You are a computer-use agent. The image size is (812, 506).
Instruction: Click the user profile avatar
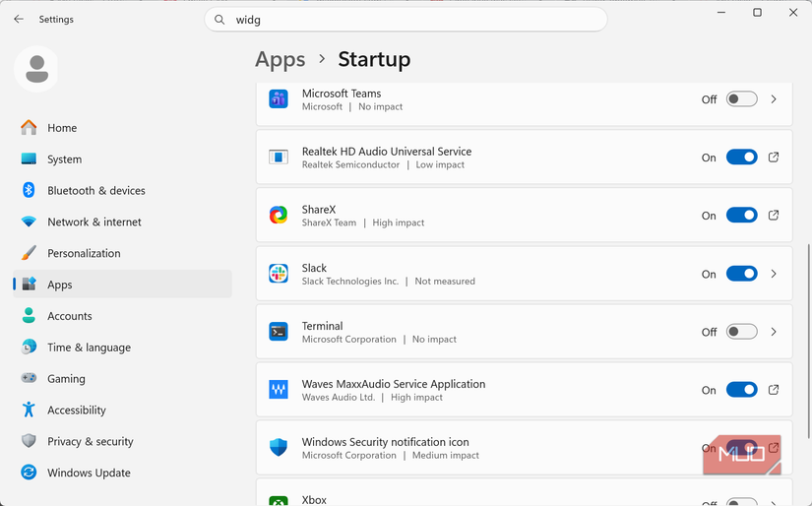(36, 69)
